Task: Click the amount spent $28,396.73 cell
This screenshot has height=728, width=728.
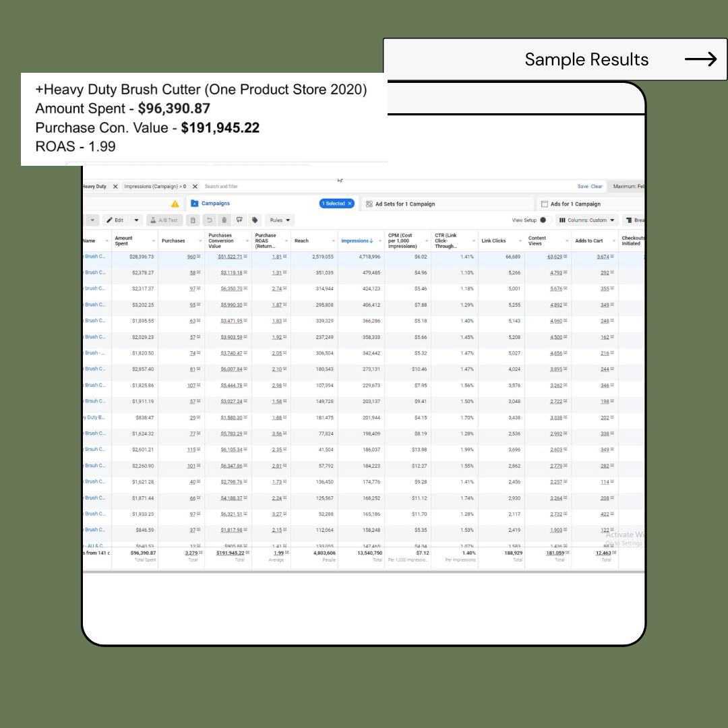Action: coord(142,257)
